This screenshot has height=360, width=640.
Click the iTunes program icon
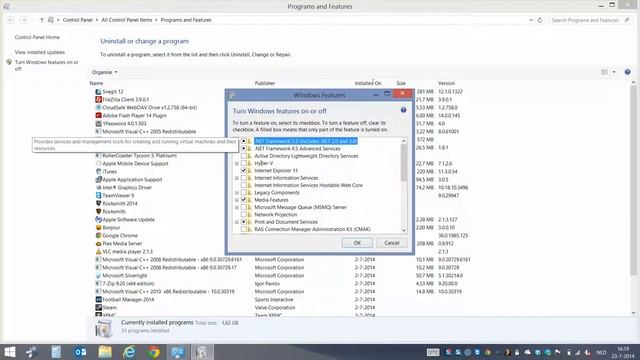[x=98, y=171]
